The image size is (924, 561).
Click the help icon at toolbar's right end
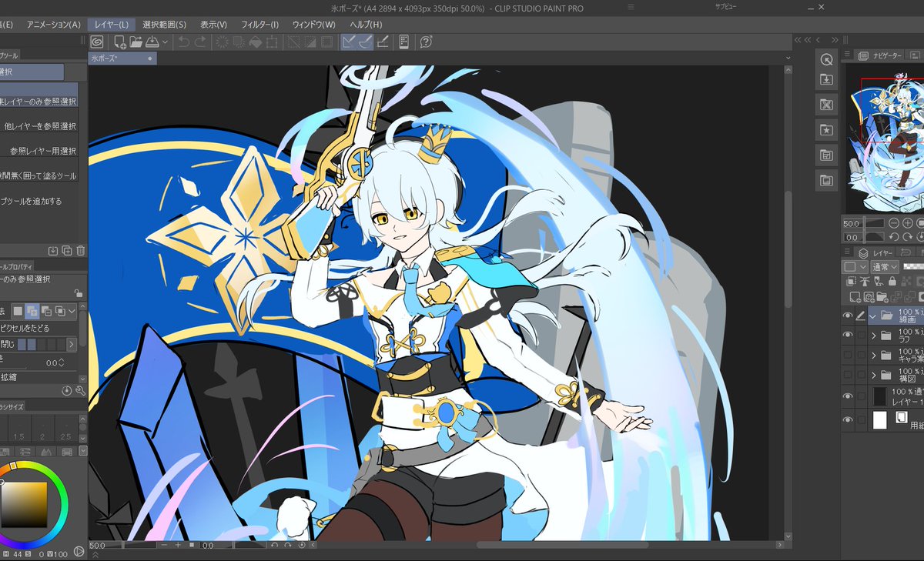(426, 42)
